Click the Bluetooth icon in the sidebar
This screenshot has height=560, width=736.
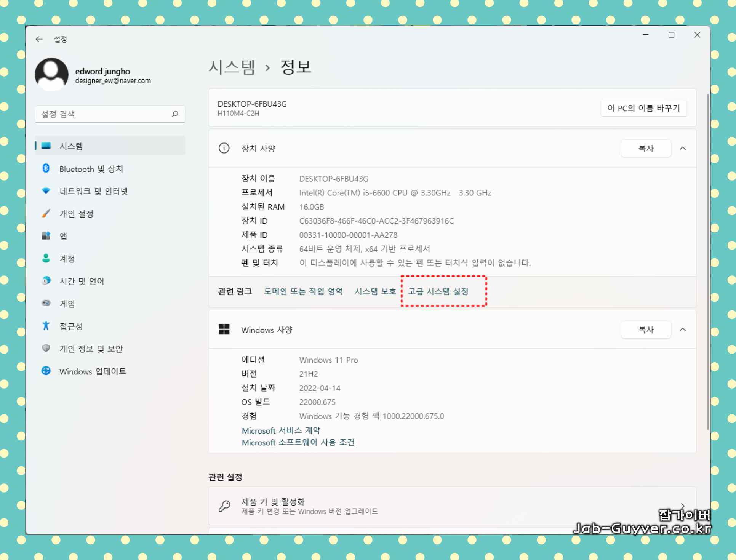click(46, 168)
